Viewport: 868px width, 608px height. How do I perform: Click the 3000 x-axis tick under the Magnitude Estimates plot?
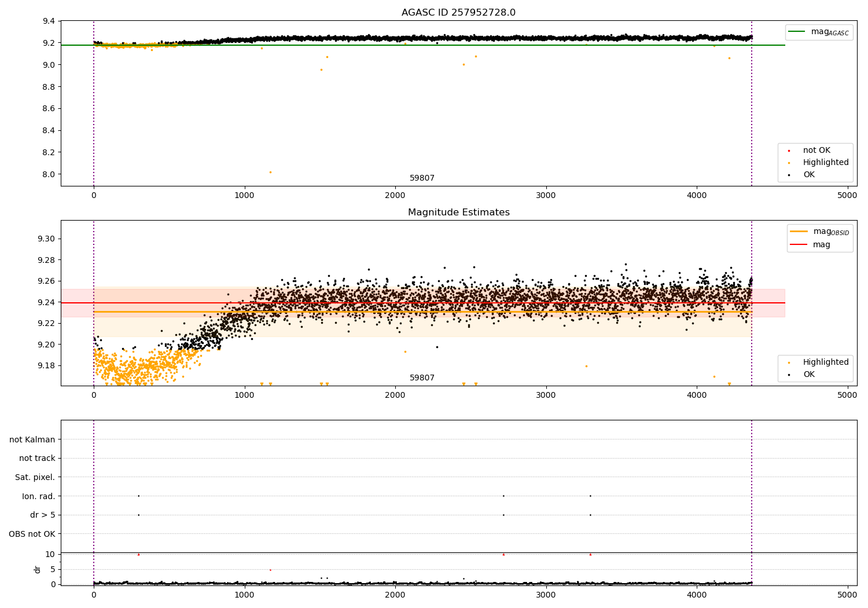546,395
